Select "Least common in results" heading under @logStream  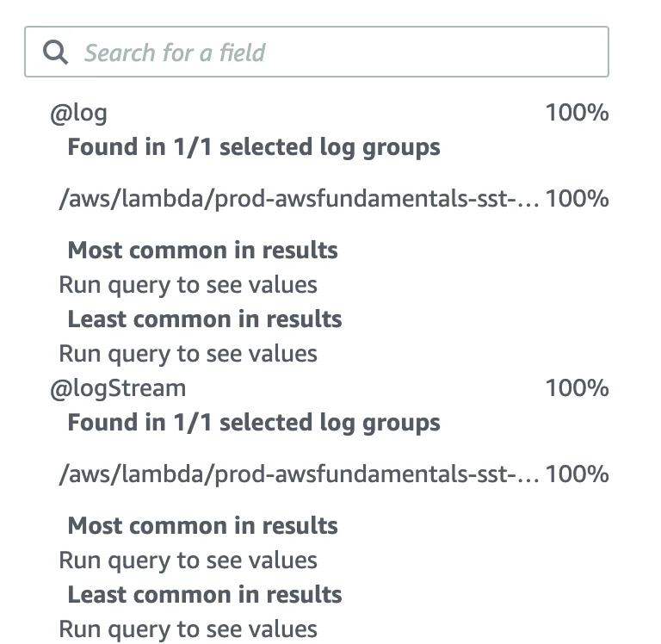[205, 595]
